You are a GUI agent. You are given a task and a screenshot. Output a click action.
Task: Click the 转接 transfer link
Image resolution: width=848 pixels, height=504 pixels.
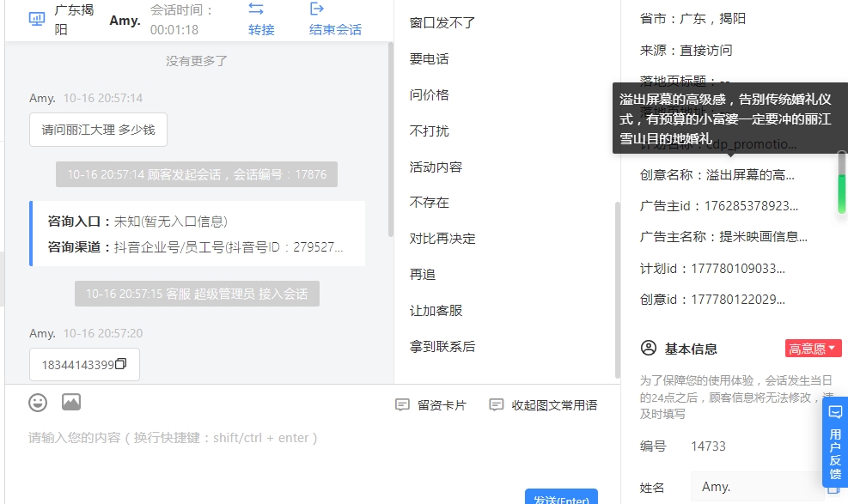(261, 30)
